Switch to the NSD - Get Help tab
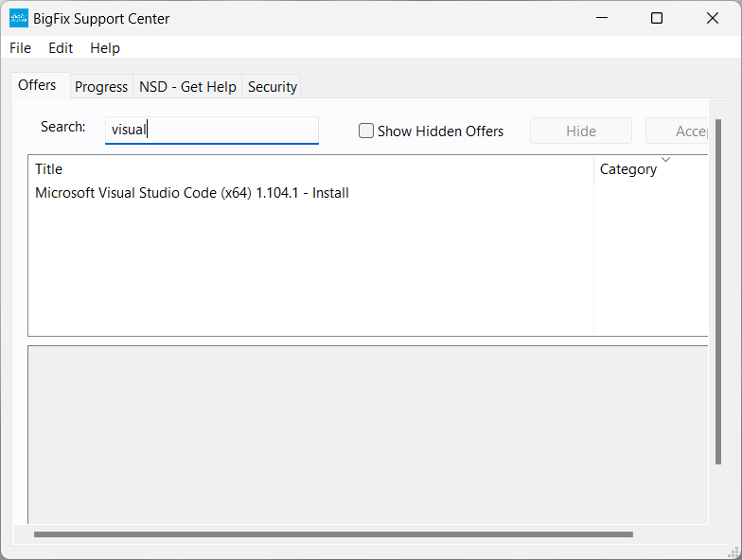This screenshot has width=742, height=560. tap(187, 87)
